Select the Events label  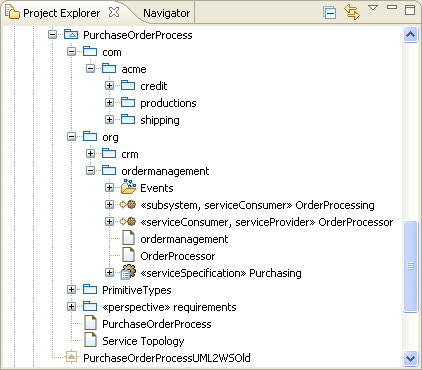click(x=157, y=188)
